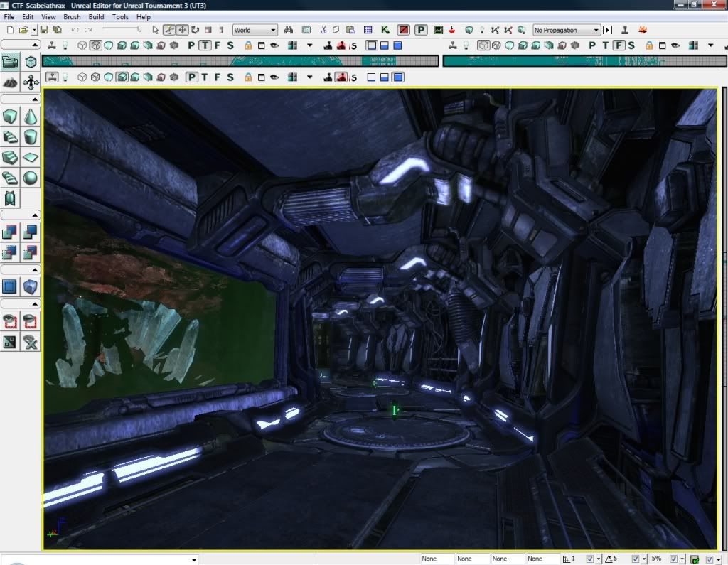Screen dimensions: 728x565
Task: Open the No Propagation dropdown
Action: click(x=567, y=30)
